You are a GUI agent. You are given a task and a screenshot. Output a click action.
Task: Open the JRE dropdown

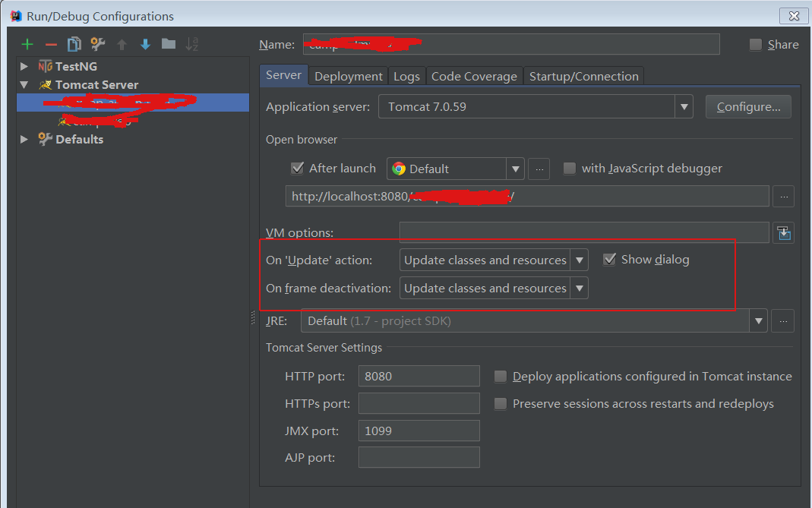pyautogui.click(x=758, y=321)
